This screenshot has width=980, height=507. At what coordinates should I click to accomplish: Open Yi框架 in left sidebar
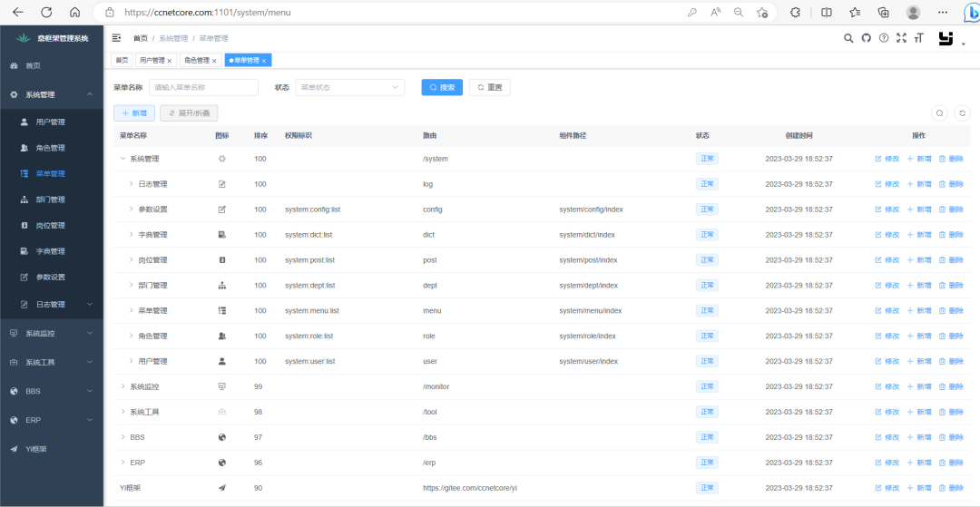click(x=52, y=448)
